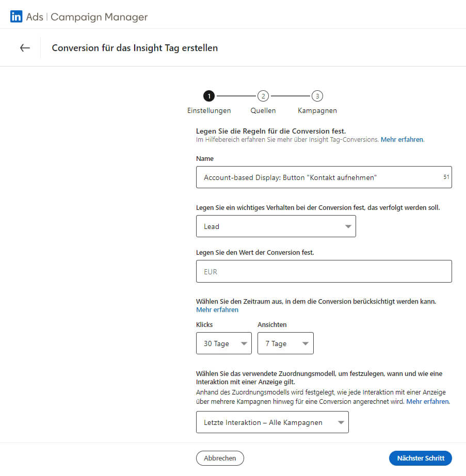This screenshot has height=476, width=466.
Task: Open the Klicks dropdown showing 30 Tage
Action: pos(223,343)
